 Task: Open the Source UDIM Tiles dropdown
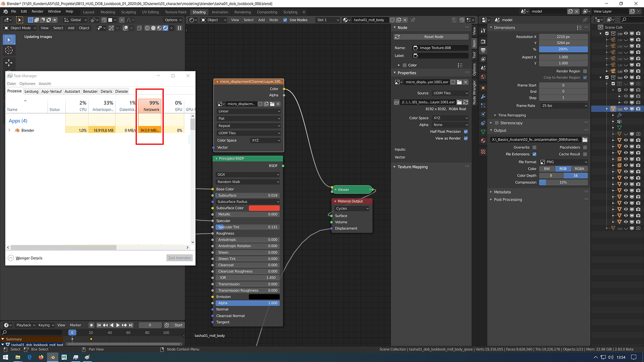tap(450, 93)
